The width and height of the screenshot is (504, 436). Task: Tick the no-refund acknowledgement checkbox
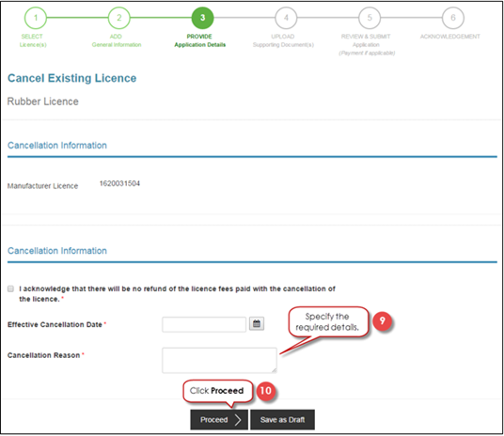(x=11, y=288)
